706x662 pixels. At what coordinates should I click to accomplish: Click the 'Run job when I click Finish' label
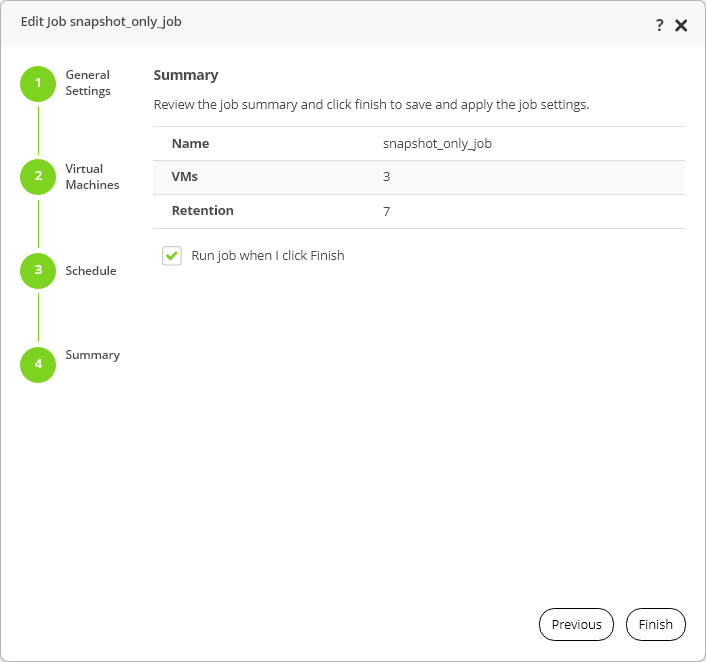[267, 256]
